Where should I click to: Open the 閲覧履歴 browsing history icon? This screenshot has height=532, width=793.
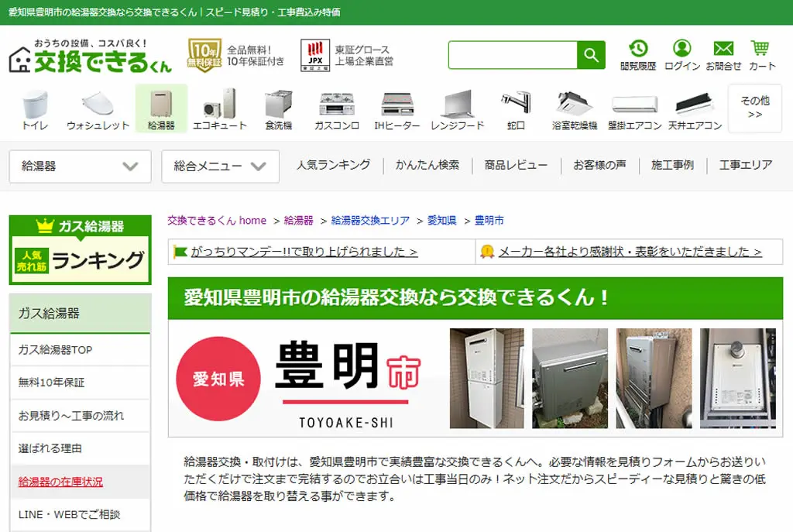(x=638, y=55)
